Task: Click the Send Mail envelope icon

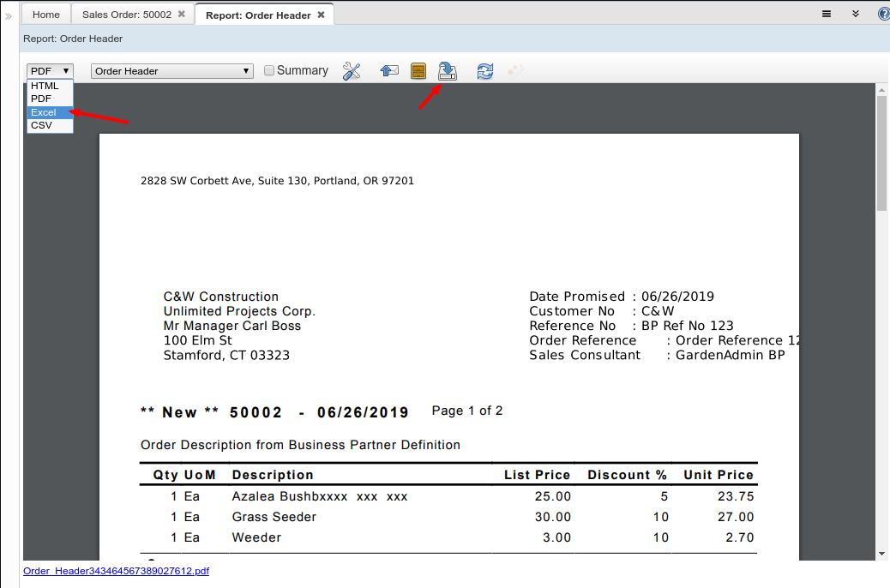Action: click(x=389, y=71)
